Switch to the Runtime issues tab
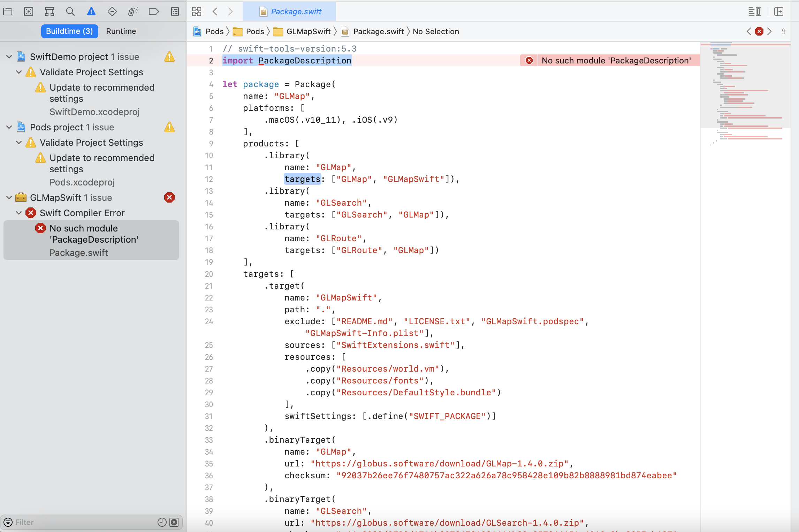 pos(121,31)
